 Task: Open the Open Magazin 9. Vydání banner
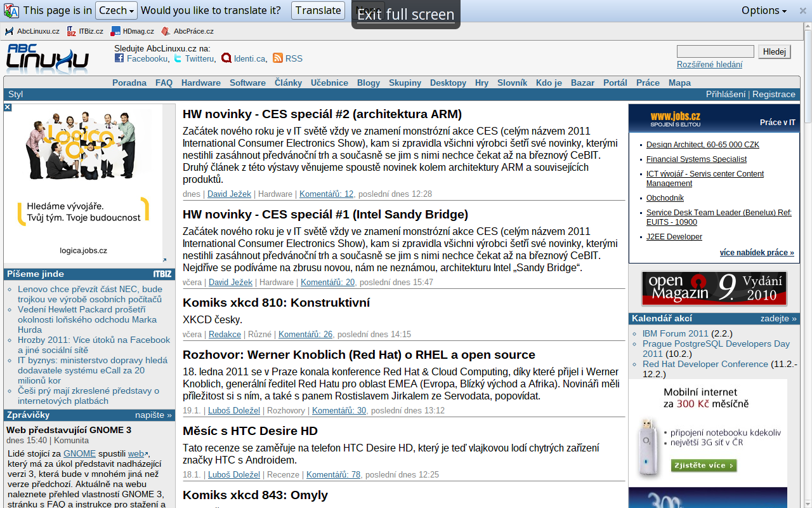pyautogui.click(x=714, y=288)
